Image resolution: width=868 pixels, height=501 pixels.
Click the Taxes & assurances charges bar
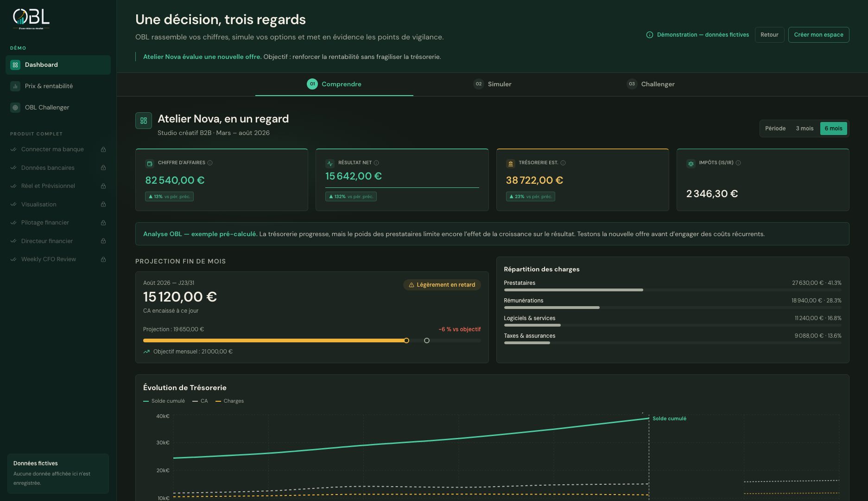(x=672, y=343)
